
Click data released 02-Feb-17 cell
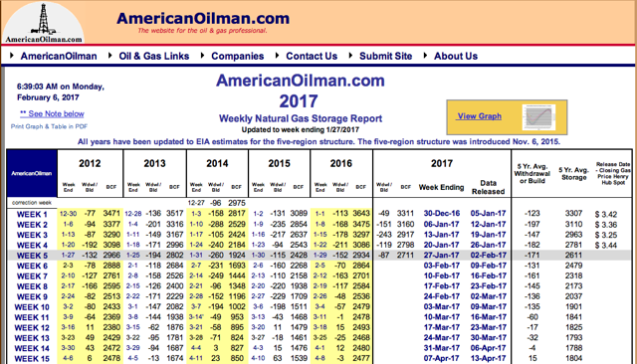click(489, 256)
